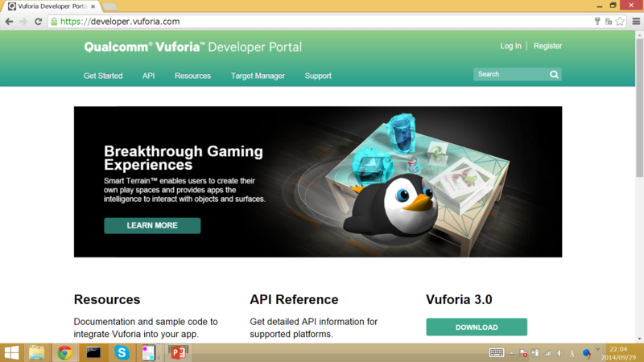644x362 pixels.
Task: Show hidden tray icons arrow
Action: 512,353
